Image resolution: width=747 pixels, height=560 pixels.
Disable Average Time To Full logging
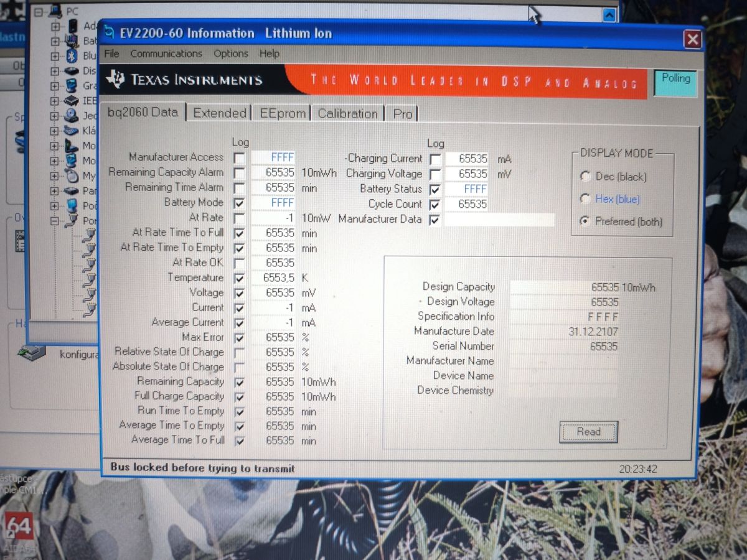(x=239, y=441)
